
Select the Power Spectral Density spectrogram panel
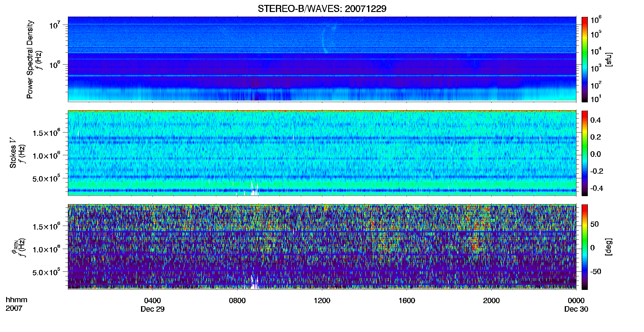[322, 59]
